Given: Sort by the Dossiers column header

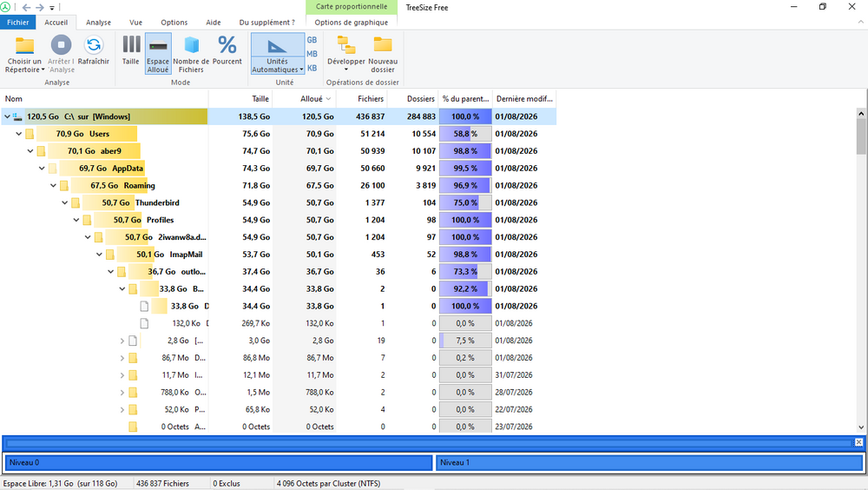Looking at the screenshot, I should click(x=412, y=99).
